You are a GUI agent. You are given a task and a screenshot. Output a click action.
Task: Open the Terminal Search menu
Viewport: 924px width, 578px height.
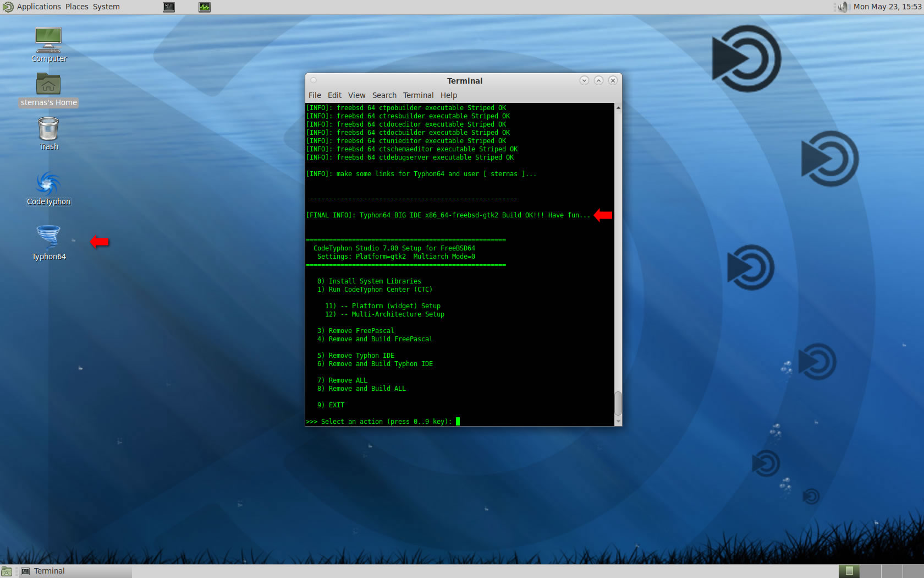tap(384, 95)
